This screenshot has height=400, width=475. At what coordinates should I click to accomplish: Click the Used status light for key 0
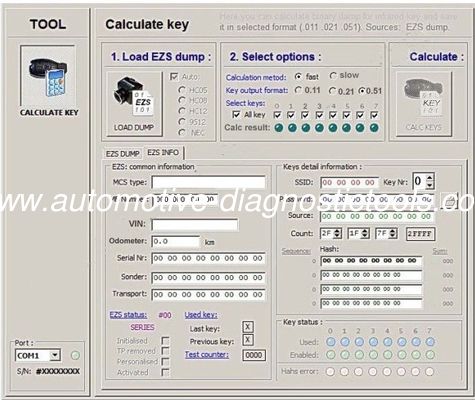point(330,342)
